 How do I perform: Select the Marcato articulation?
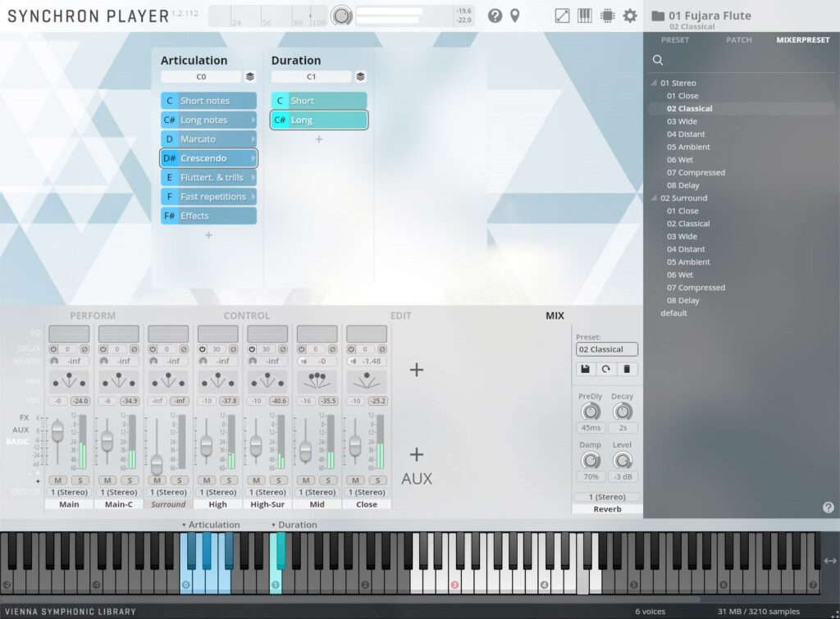click(208, 139)
